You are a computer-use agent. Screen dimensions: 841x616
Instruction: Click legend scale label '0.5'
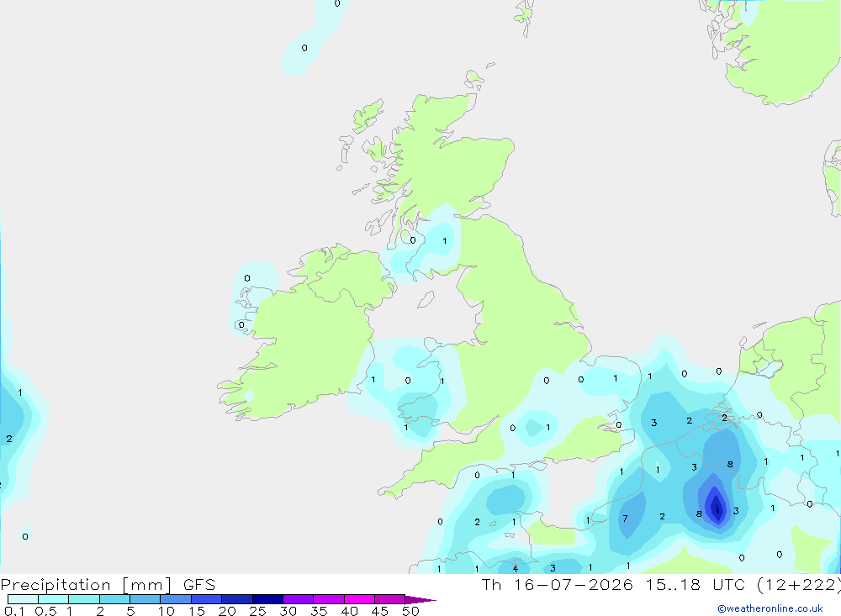point(45,611)
